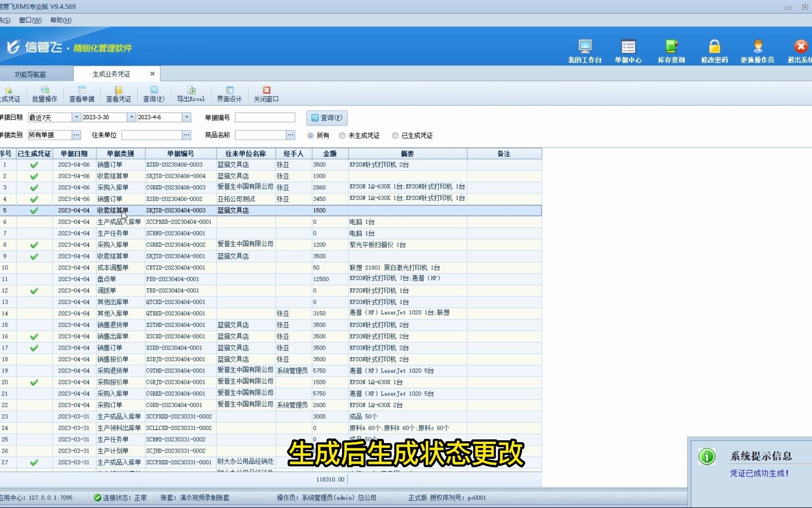Click the 修改密码 change password icon

(714, 49)
